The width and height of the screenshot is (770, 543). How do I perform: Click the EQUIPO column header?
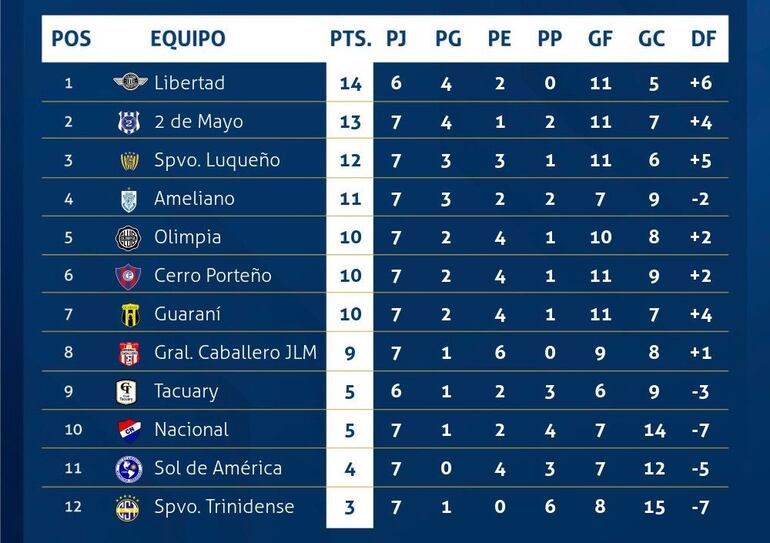[188, 39]
